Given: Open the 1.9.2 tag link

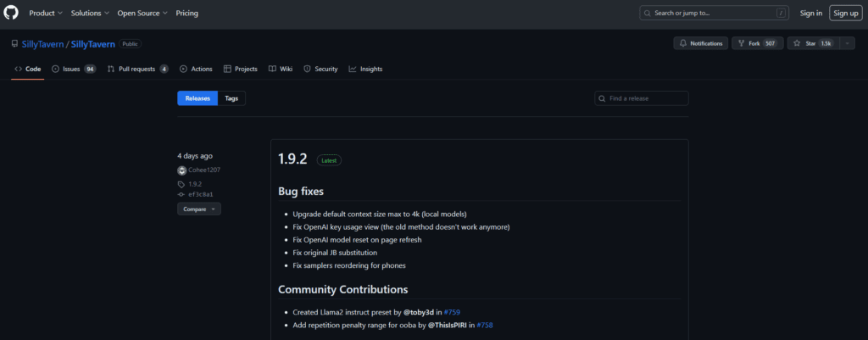Looking at the screenshot, I should click(x=195, y=184).
